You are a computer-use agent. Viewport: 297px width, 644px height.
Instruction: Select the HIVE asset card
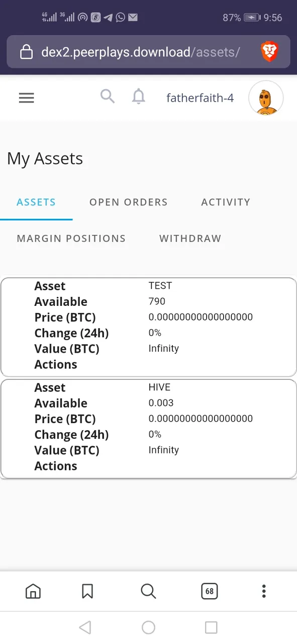pyautogui.click(x=149, y=429)
